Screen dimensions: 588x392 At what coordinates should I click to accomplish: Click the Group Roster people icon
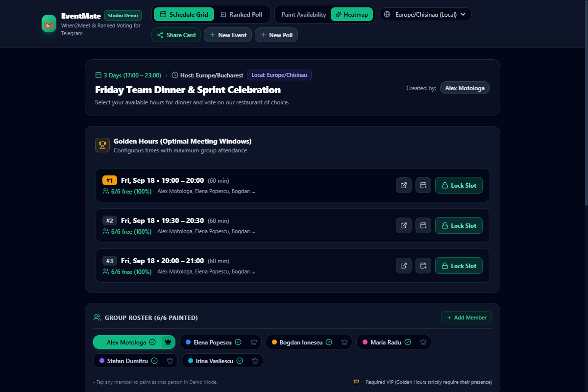(97, 318)
